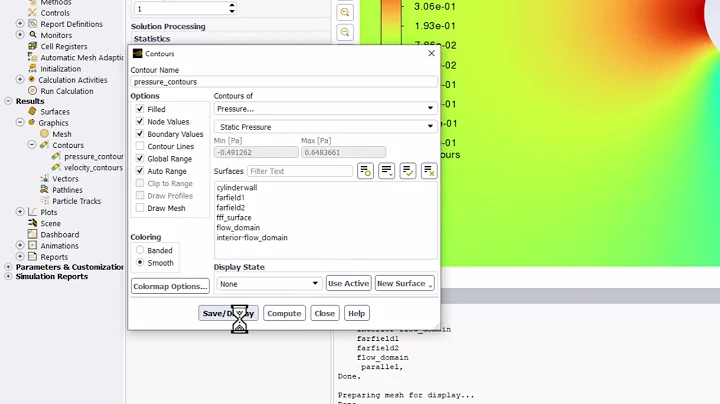Click the select all surfaces icon

408,171
